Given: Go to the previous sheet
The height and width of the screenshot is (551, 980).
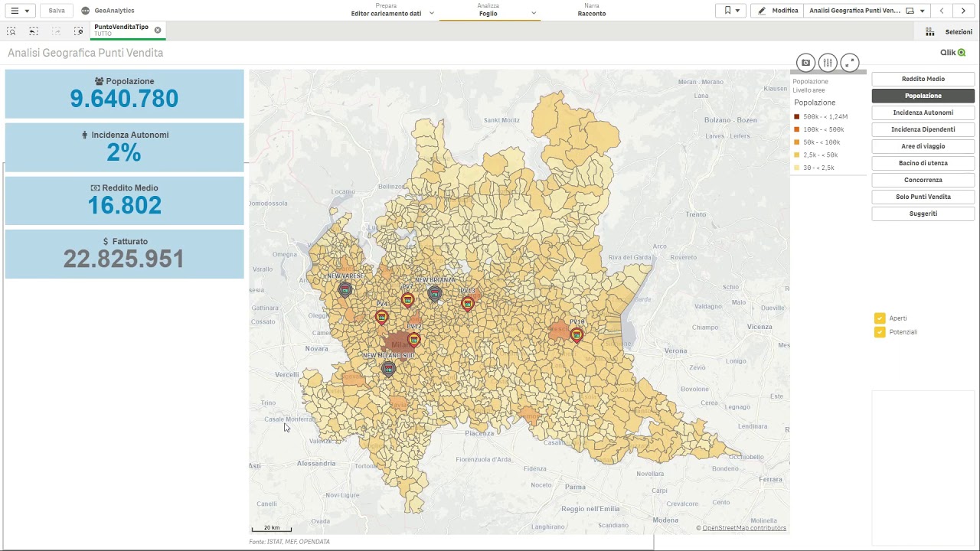Looking at the screenshot, I should (942, 11).
